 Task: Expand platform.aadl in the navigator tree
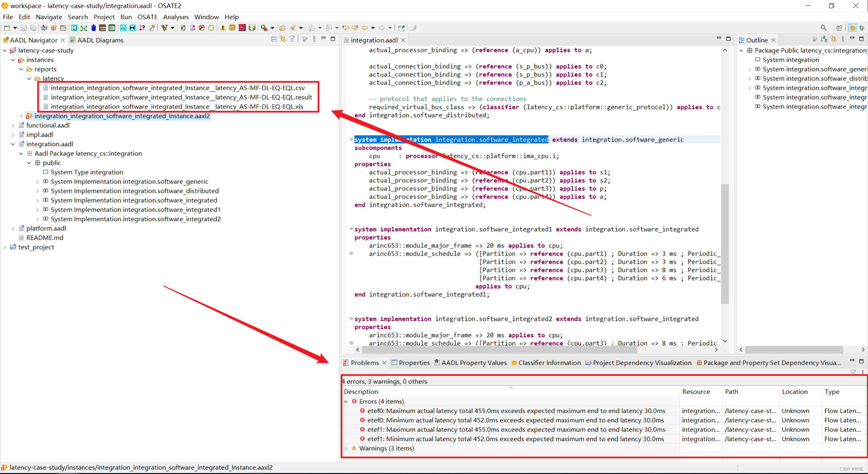pos(13,228)
